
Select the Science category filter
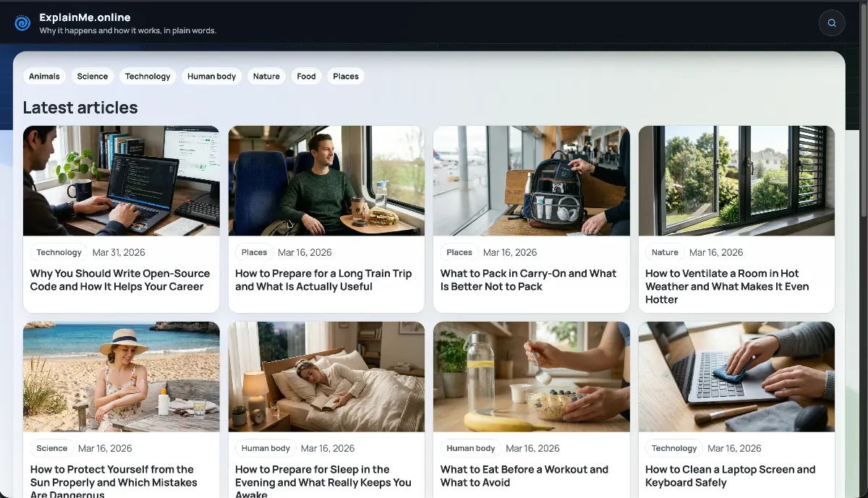point(93,77)
